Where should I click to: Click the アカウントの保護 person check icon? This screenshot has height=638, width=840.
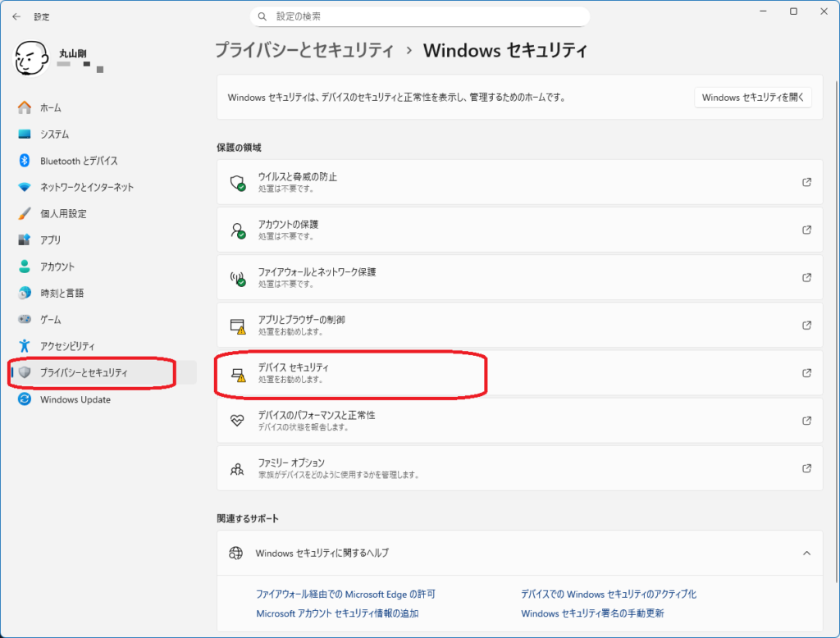(237, 230)
